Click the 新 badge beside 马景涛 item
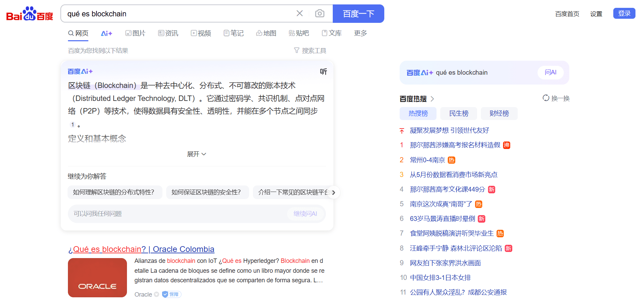The width and height of the screenshot is (644, 299). tap(481, 219)
